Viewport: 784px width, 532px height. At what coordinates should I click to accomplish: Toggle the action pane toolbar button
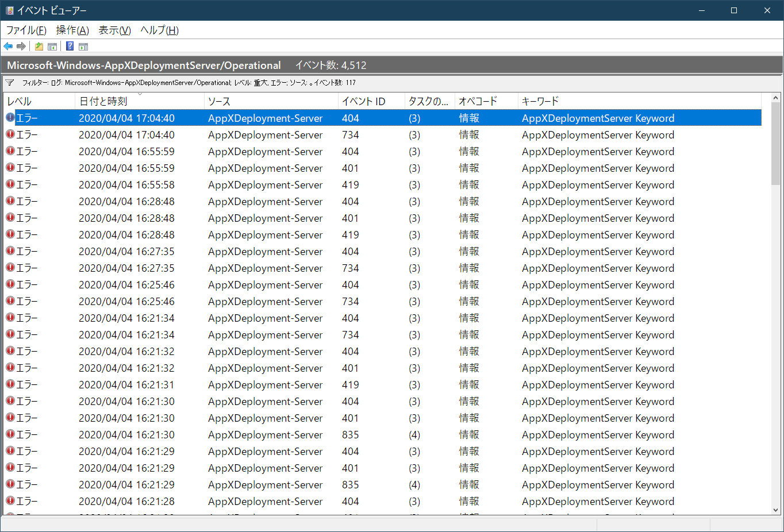click(83, 47)
